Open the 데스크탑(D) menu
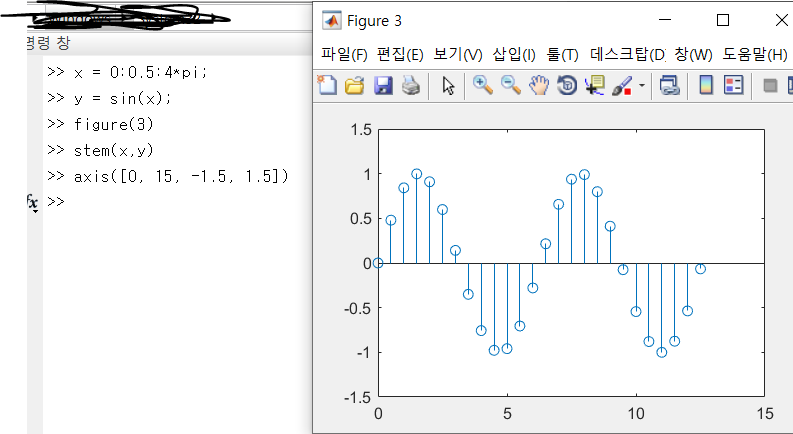 628,54
